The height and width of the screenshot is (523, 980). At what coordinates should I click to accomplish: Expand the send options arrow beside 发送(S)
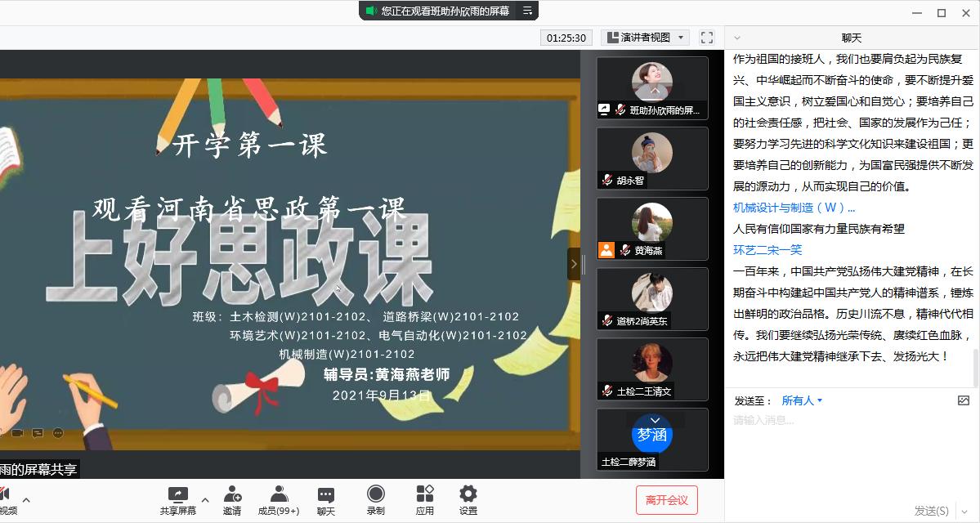click(965, 511)
